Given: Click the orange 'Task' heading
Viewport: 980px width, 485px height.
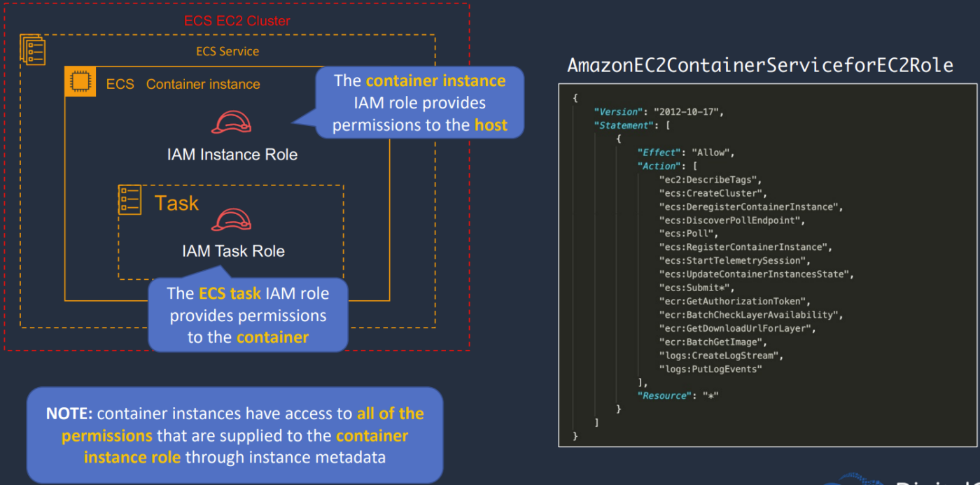Looking at the screenshot, I should (x=176, y=203).
